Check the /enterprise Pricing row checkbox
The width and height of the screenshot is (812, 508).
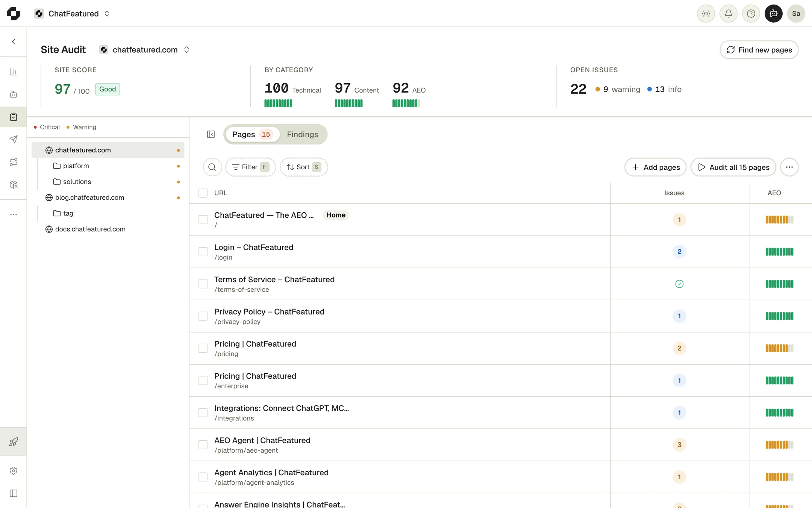[x=203, y=380]
